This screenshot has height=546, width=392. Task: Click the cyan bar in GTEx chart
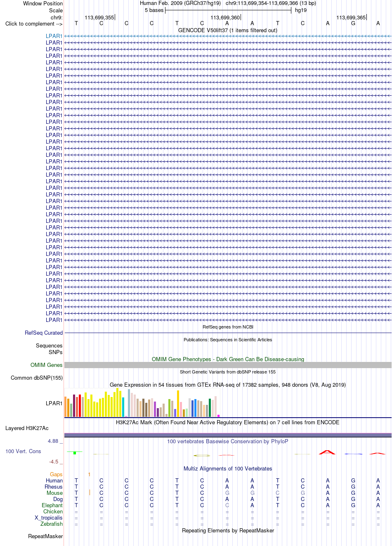[x=123, y=407]
